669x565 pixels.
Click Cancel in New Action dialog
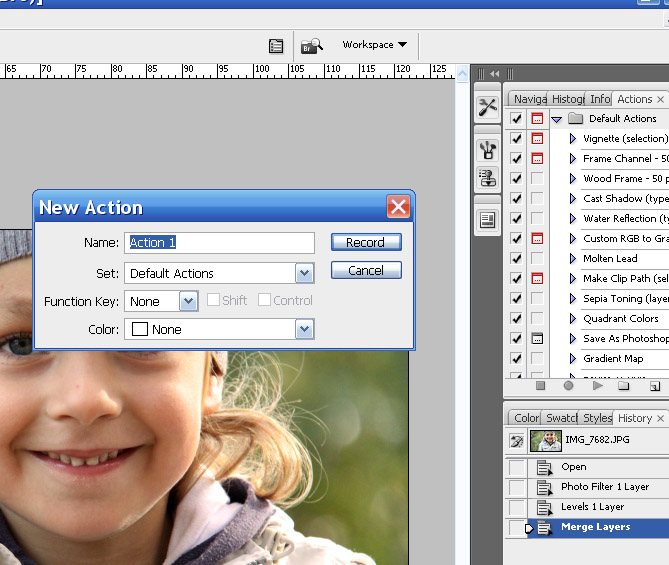366,270
